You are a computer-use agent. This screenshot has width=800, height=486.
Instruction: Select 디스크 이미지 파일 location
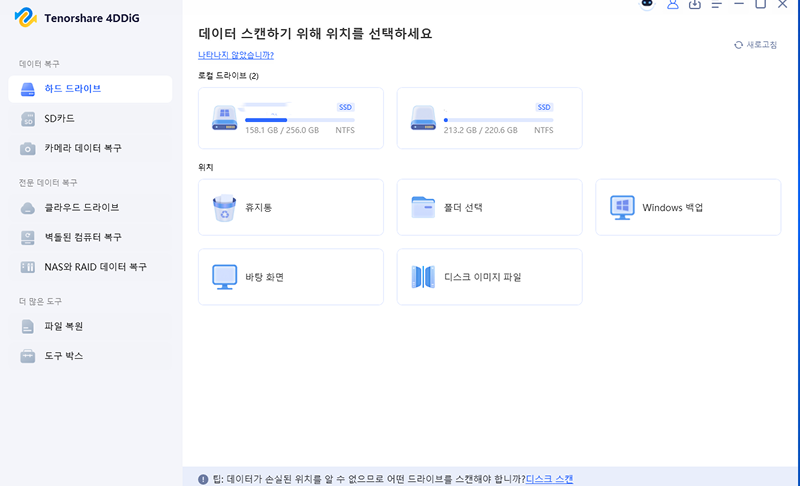[489, 277]
